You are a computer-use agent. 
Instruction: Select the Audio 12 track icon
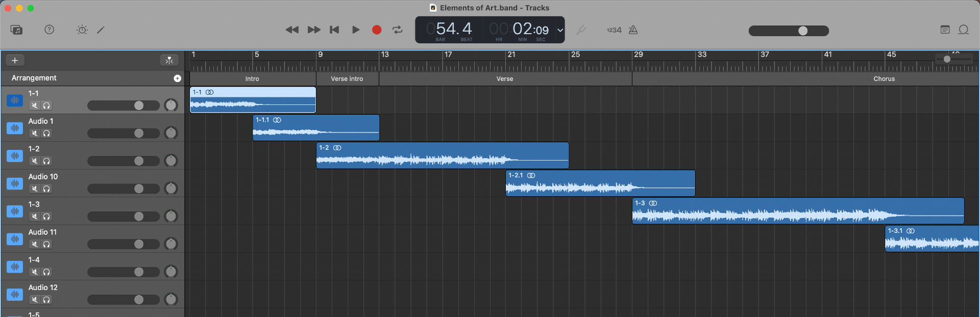pyautogui.click(x=15, y=295)
